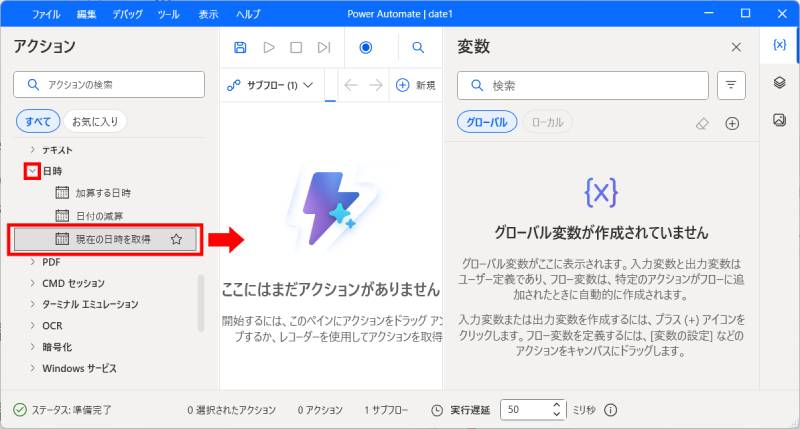
Task: Click the info icon next to ミリ秒
Action: 611,410
